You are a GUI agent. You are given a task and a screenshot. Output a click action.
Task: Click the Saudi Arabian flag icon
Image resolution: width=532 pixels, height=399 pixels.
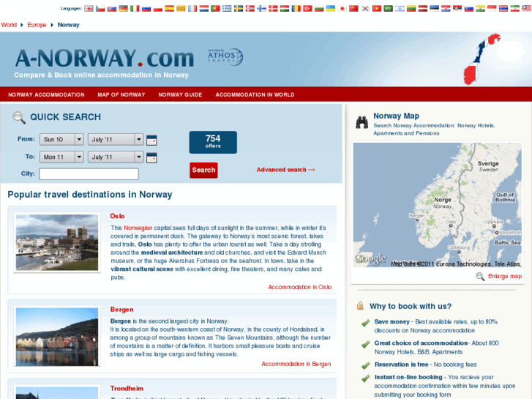point(388,9)
